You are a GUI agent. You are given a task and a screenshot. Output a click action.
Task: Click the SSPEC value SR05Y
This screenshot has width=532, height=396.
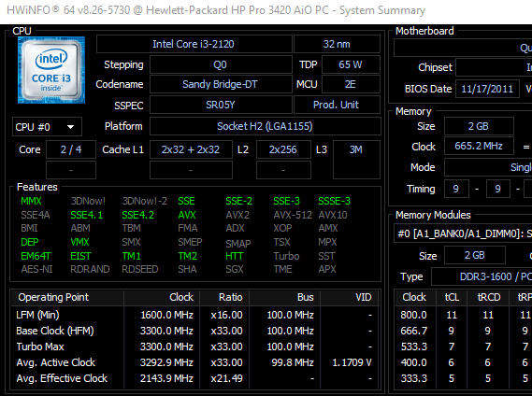[x=221, y=105]
